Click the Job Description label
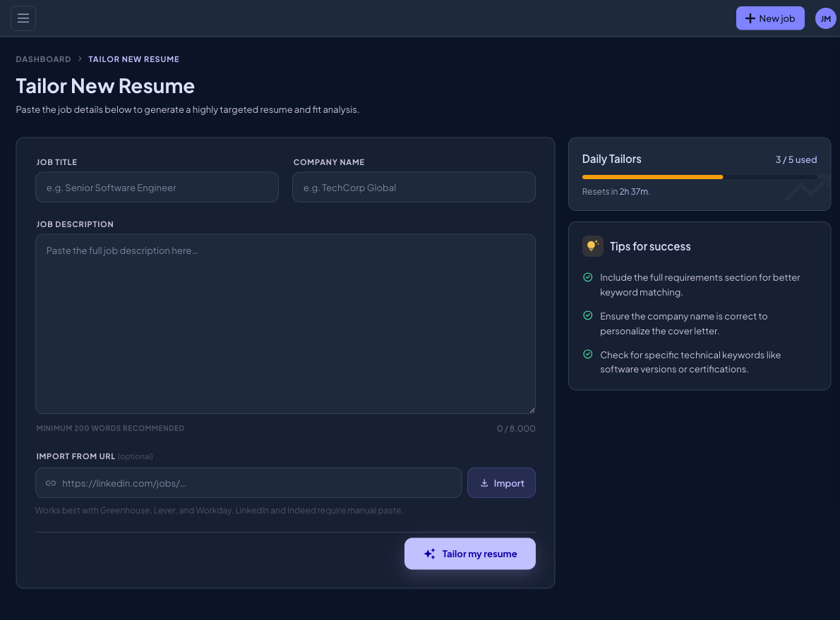This screenshot has width=840, height=620. click(x=75, y=224)
